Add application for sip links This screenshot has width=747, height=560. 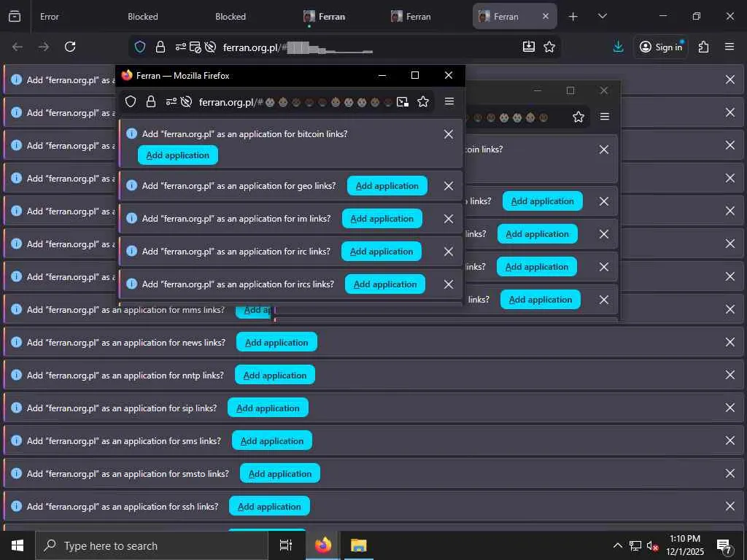[268, 408]
